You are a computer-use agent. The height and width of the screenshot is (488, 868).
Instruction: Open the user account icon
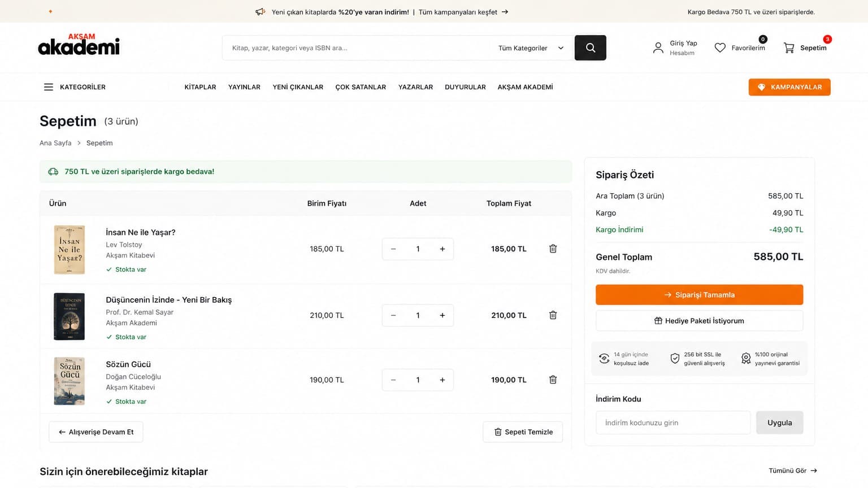click(658, 48)
